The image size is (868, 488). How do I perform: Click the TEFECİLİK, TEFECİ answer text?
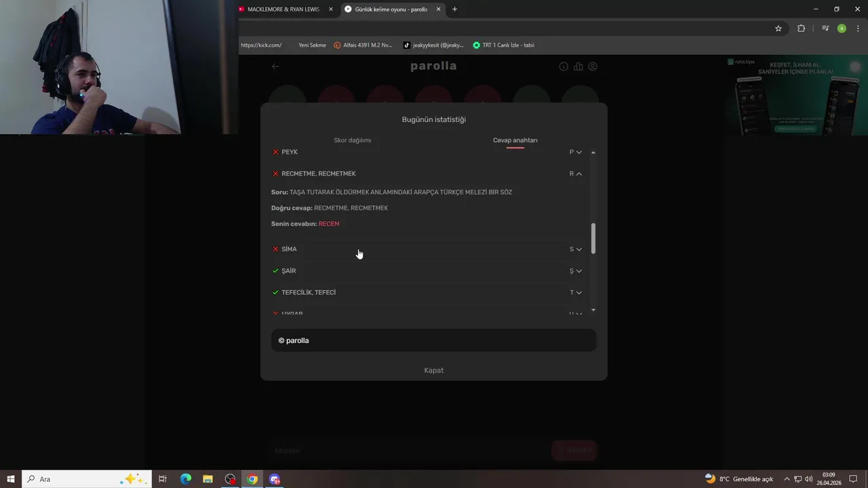click(309, 293)
